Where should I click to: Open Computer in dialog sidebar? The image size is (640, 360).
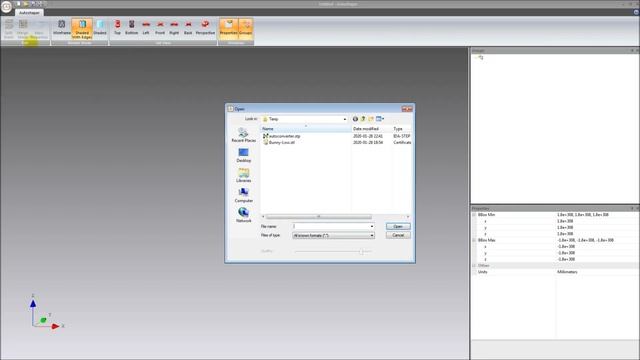click(x=244, y=195)
